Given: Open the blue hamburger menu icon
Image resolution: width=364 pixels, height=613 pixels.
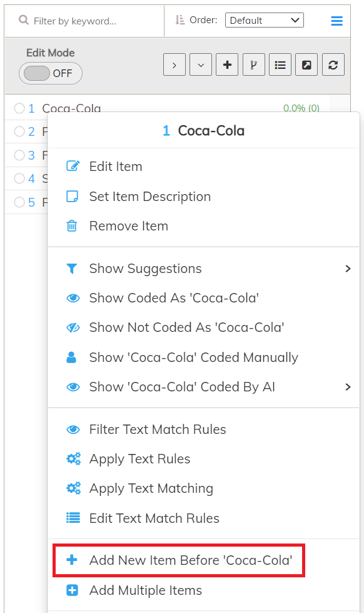Looking at the screenshot, I should pos(336,21).
